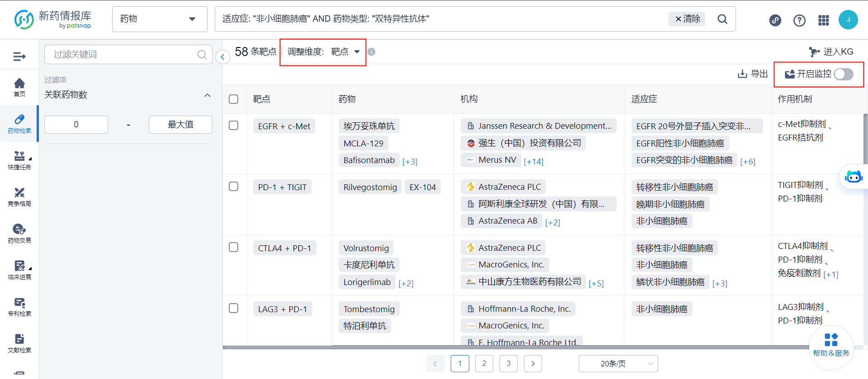
Task: Go to next page arrow
Action: [533, 363]
